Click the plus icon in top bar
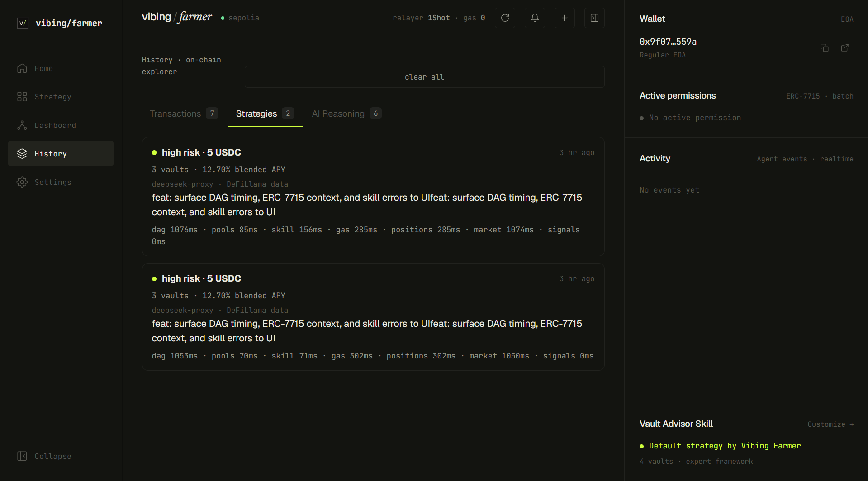The height and width of the screenshot is (481, 868). [564, 18]
